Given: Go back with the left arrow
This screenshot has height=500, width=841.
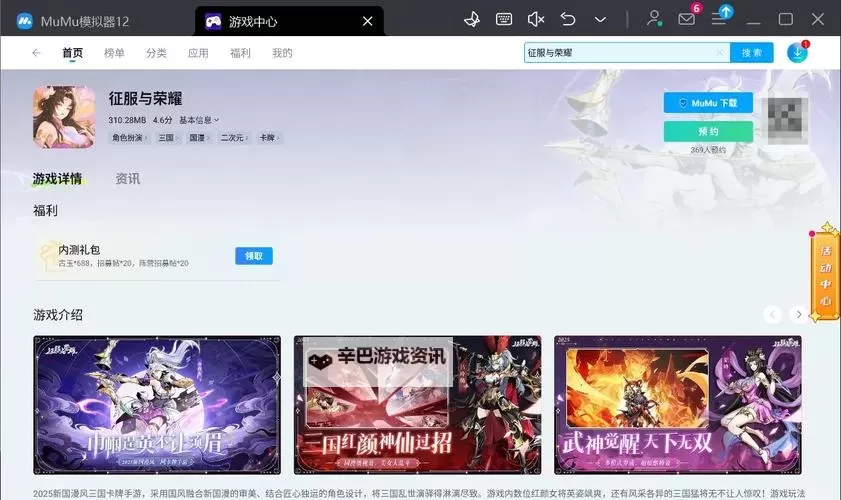Looking at the screenshot, I should (36, 53).
